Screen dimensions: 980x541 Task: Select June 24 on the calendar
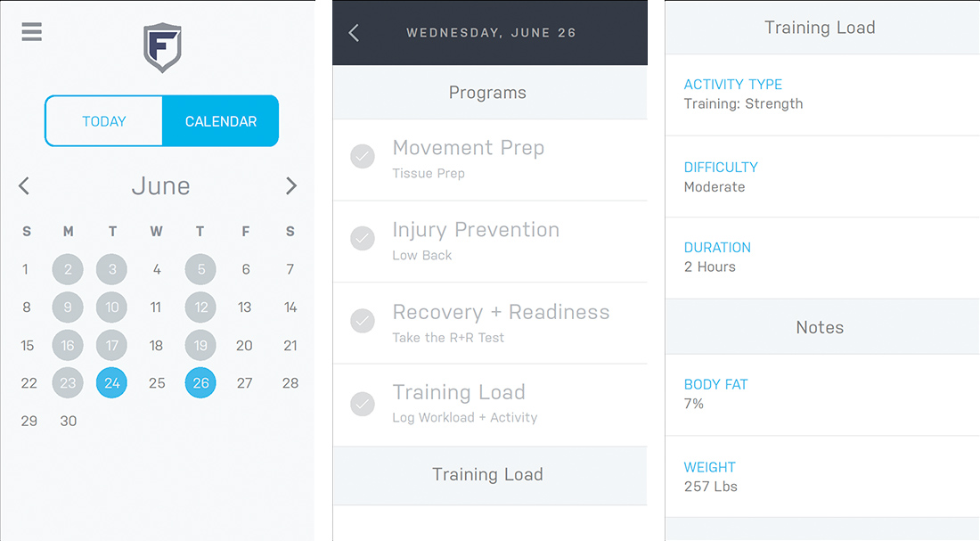coord(112,383)
